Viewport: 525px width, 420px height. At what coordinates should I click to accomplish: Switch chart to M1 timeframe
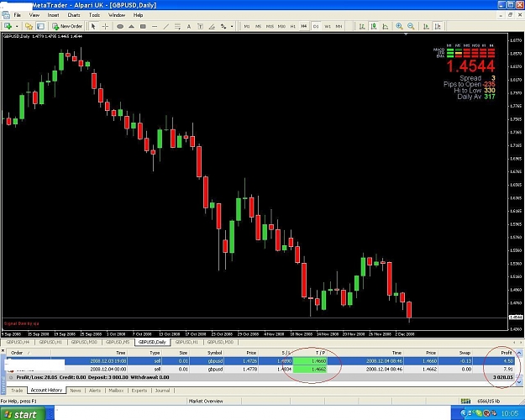(x=247, y=26)
